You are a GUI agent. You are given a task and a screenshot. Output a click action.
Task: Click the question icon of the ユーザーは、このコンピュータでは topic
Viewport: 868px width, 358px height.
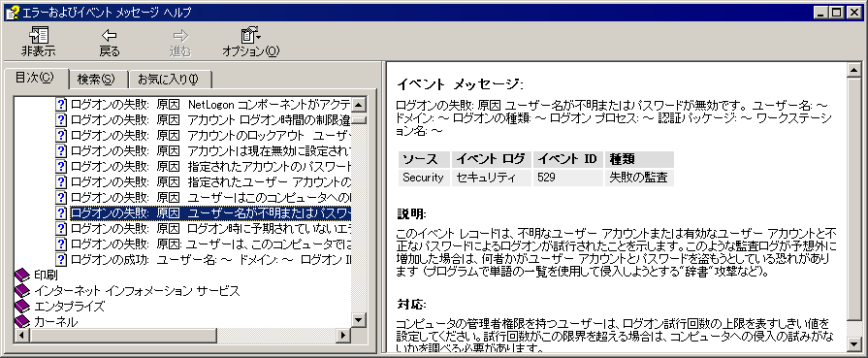coord(61,244)
